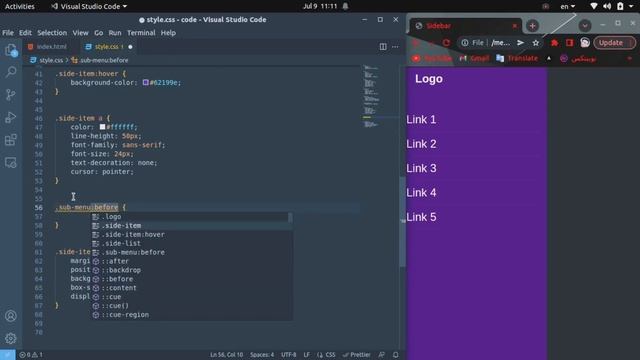
Task: Click the unsaved dot on style.css tab
Action: tap(130, 47)
